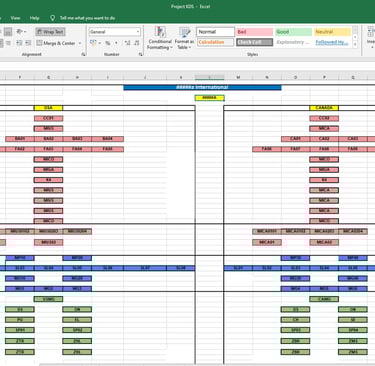Image resolution: width=375 pixels, height=366 pixels.
Task: Apply the Neutral cell style
Action: [x=332, y=32]
